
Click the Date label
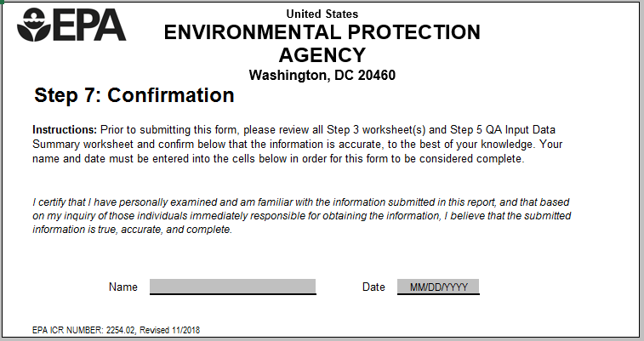tap(373, 287)
